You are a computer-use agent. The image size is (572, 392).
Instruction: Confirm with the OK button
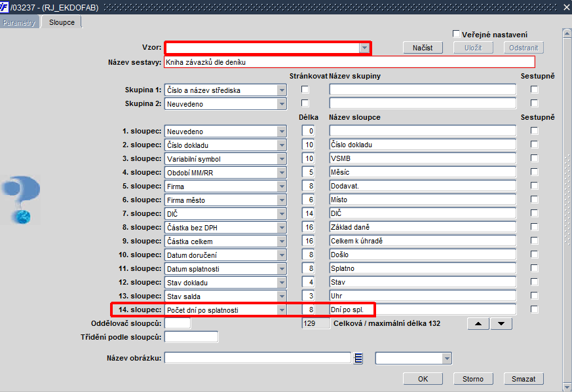[423, 379]
